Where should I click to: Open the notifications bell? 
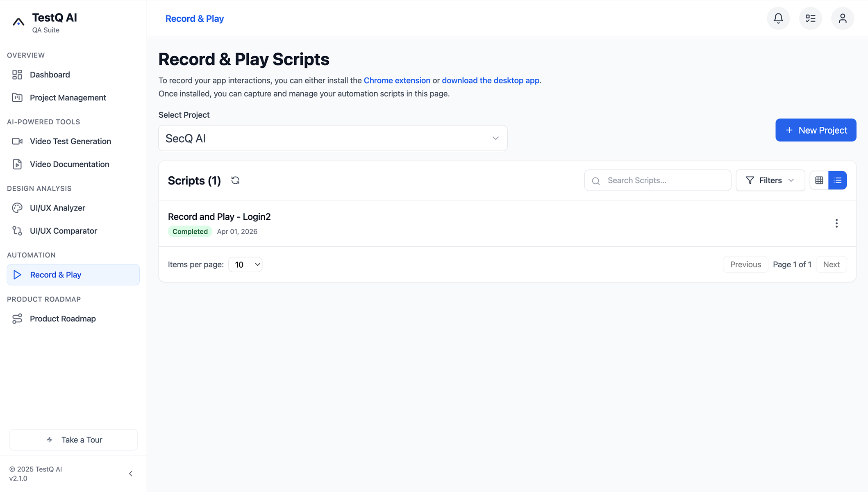click(778, 18)
